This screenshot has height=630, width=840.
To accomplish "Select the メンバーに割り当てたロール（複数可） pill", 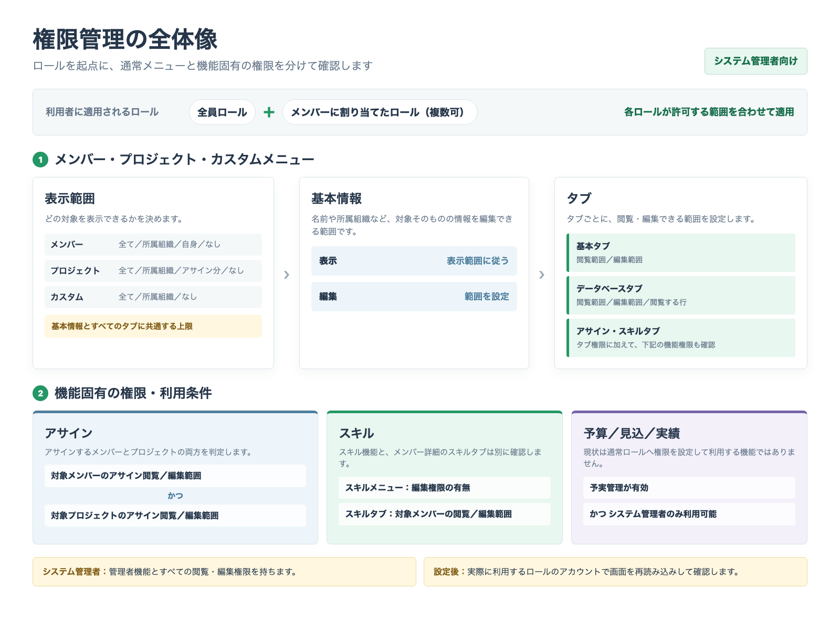I will click(380, 112).
